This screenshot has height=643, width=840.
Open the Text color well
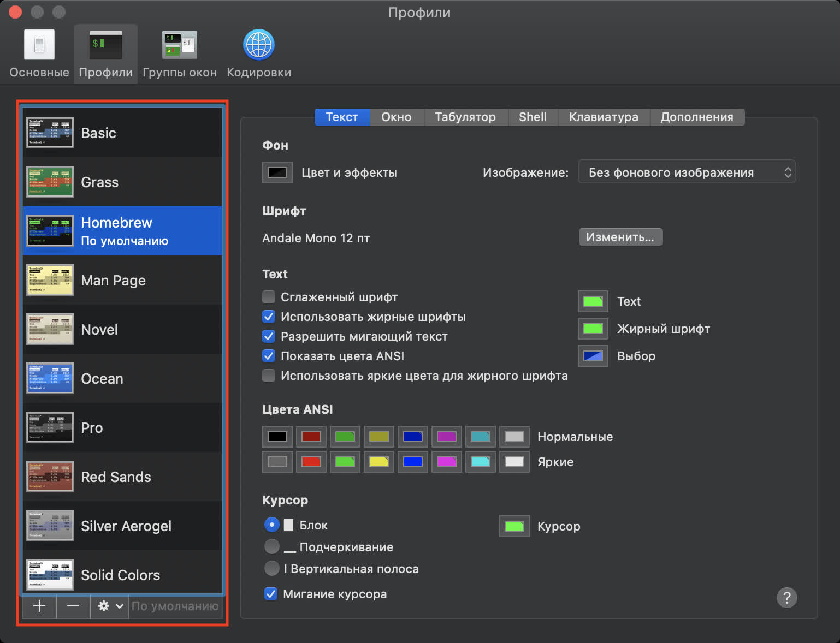pos(593,301)
